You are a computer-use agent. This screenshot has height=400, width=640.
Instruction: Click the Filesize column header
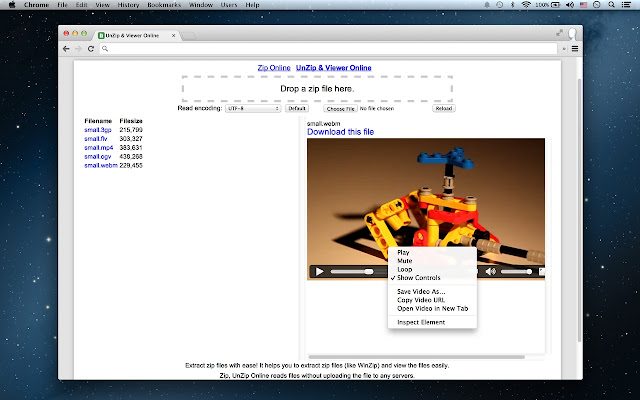(x=131, y=121)
